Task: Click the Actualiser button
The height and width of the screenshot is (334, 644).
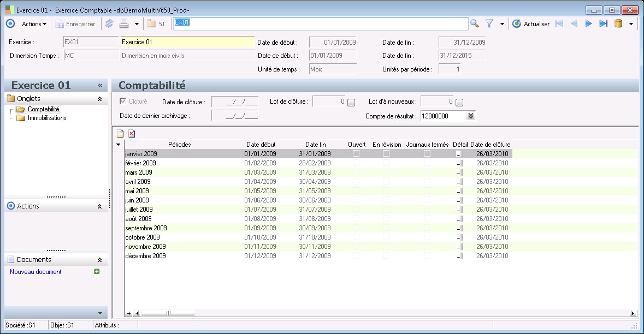Action: 531,24
